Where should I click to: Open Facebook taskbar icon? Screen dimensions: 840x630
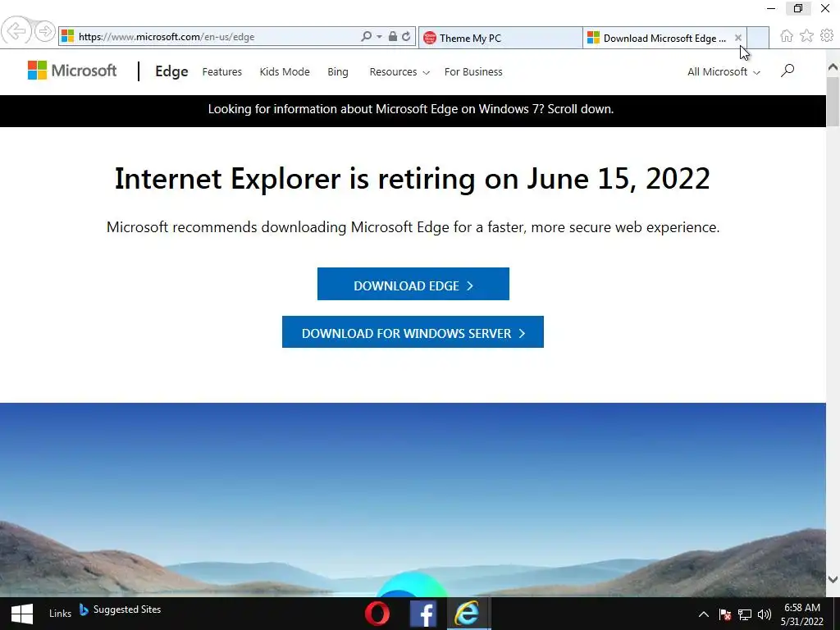pyautogui.click(x=422, y=614)
